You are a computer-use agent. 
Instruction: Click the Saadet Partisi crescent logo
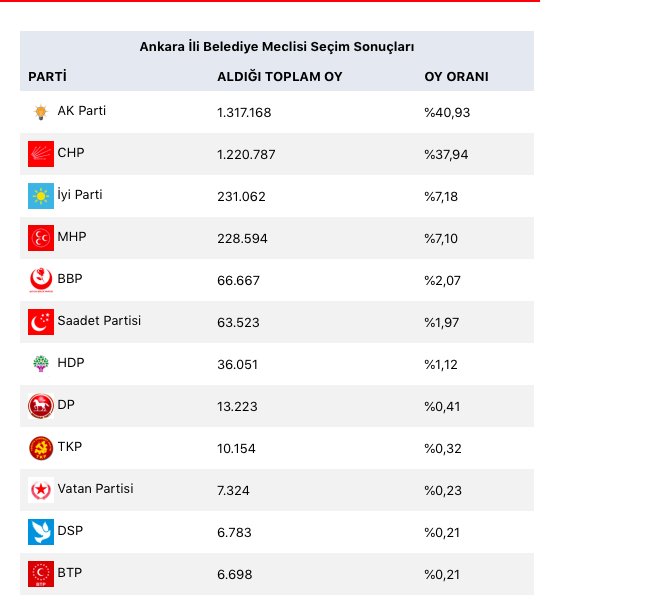click(41, 322)
